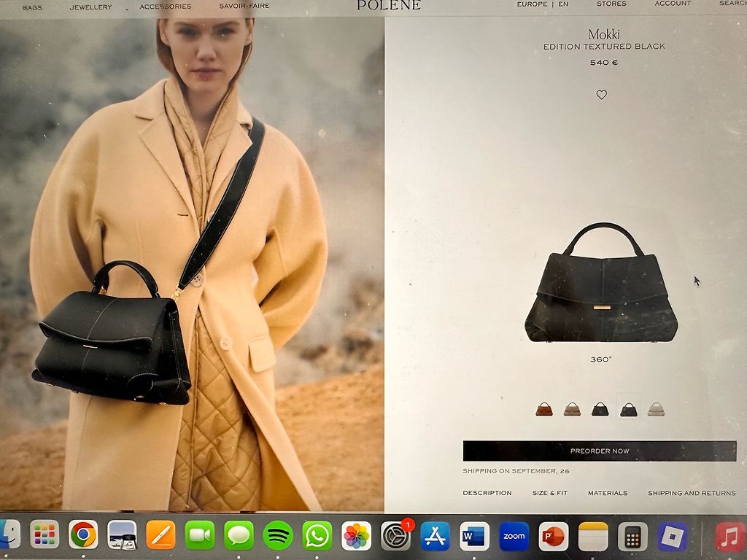Launch FaceTime from the dock
This screenshot has height=560, width=747.
pyautogui.click(x=200, y=535)
